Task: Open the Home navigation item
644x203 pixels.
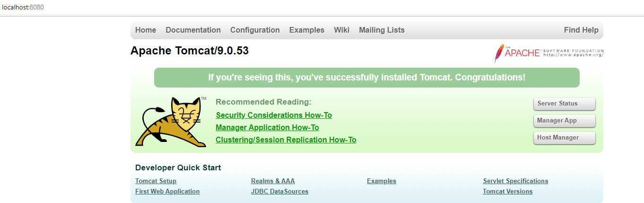Action: tap(146, 30)
